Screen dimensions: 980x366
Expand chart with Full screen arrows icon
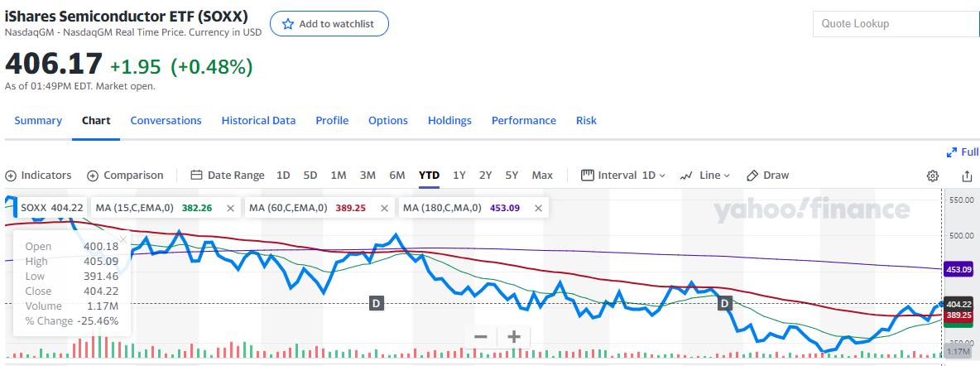pyautogui.click(x=953, y=152)
